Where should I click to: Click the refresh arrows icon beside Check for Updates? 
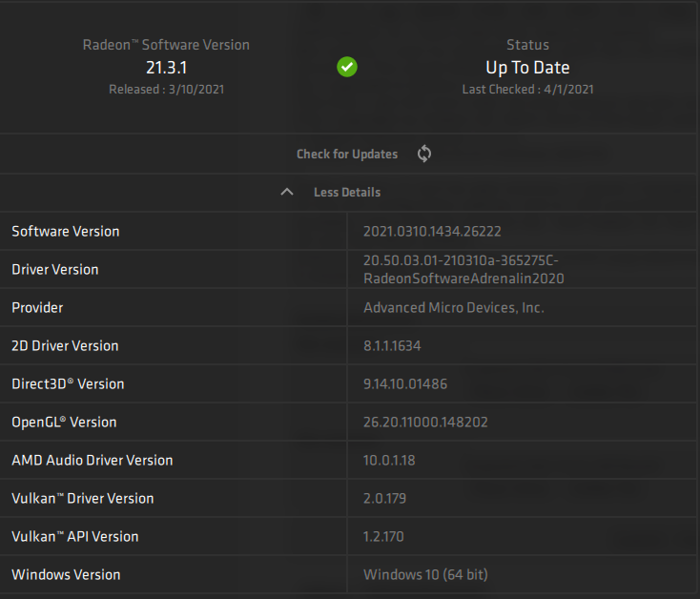pos(424,154)
